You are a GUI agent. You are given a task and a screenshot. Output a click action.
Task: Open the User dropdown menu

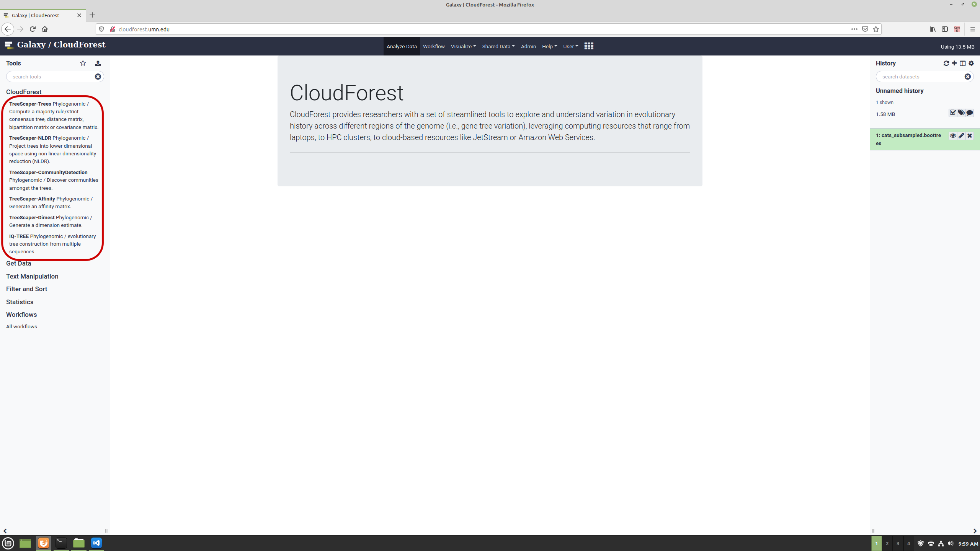click(x=570, y=46)
